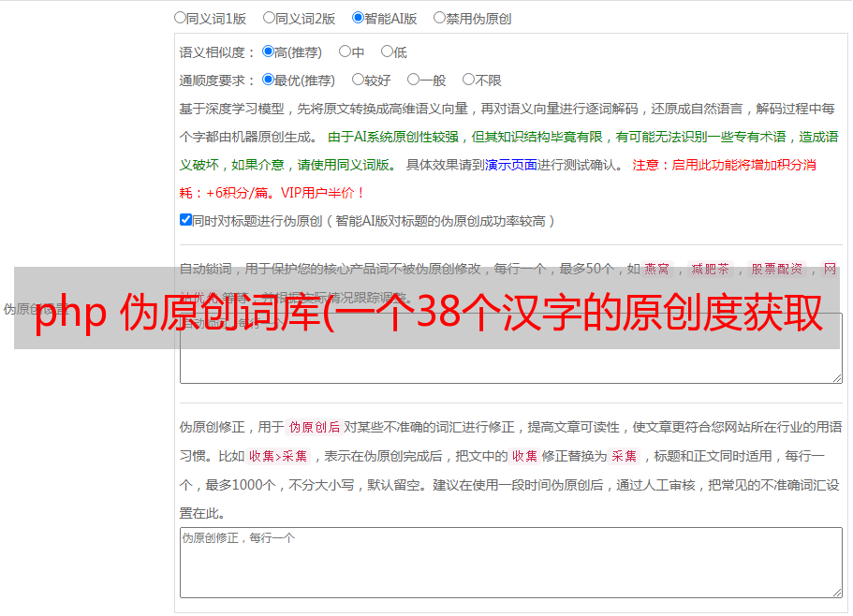Click into the 自动锁词 textarea
The width and height of the screenshot is (853, 616).
[511, 348]
